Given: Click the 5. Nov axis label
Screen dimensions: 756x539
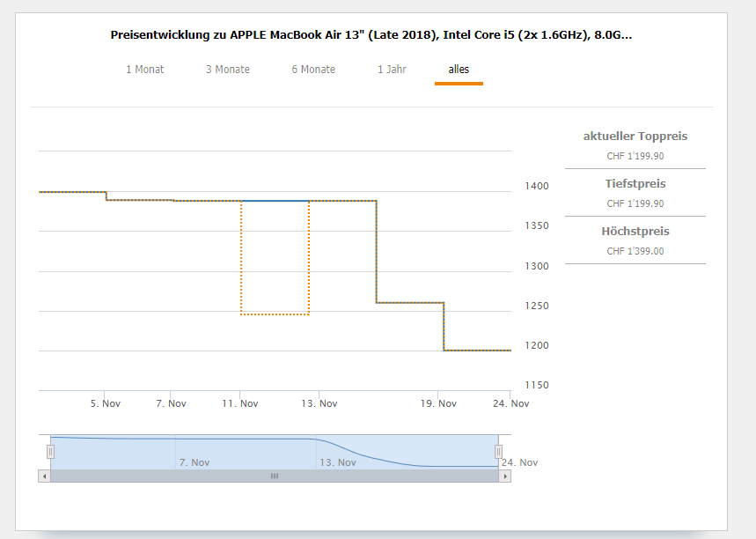Looking at the screenshot, I should (105, 403).
